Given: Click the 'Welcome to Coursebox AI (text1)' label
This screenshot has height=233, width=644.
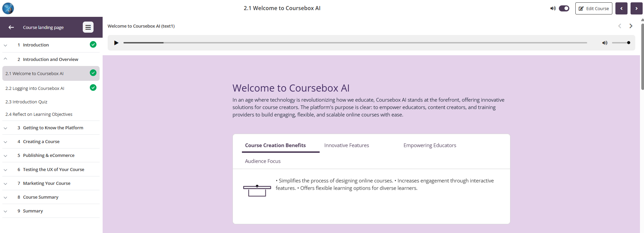Looking at the screenshot, I should [141, 26].
